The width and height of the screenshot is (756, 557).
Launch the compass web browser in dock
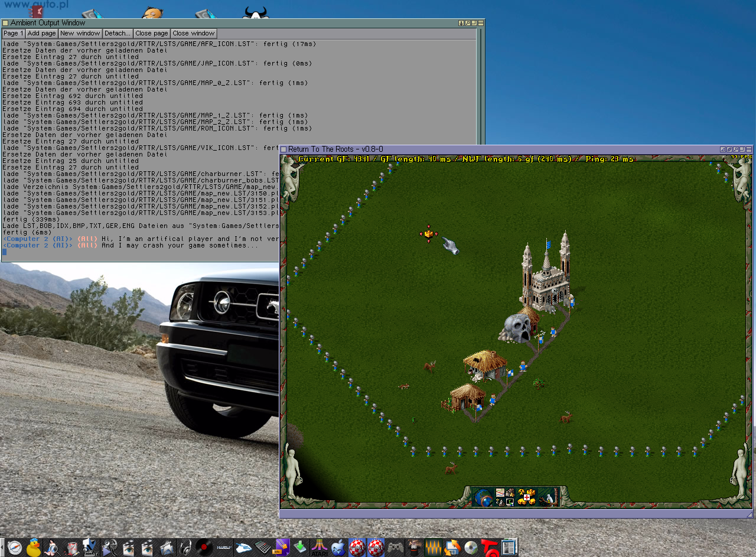pos(14,547)
